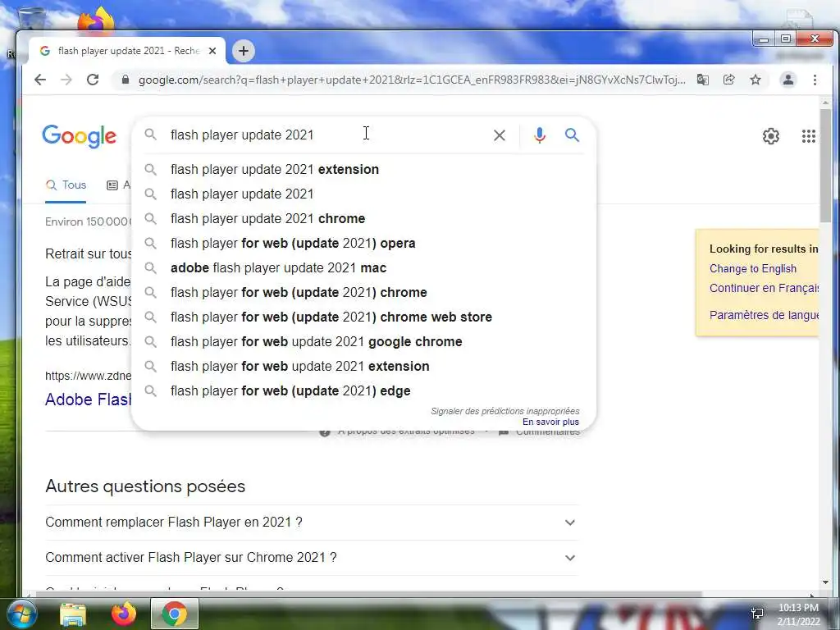Click the 'Continuer en Français' link
Image resolution: width=840 pixels, height=630 pixels.
764,288
